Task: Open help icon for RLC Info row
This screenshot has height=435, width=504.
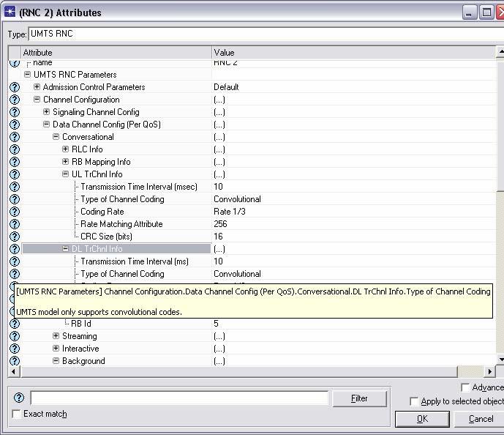Action: [15, 149]
